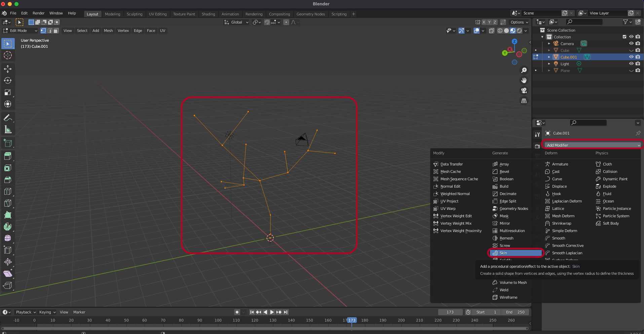Click the viewport zoom magnifier icon
The image size is (644, 334).
524,70
